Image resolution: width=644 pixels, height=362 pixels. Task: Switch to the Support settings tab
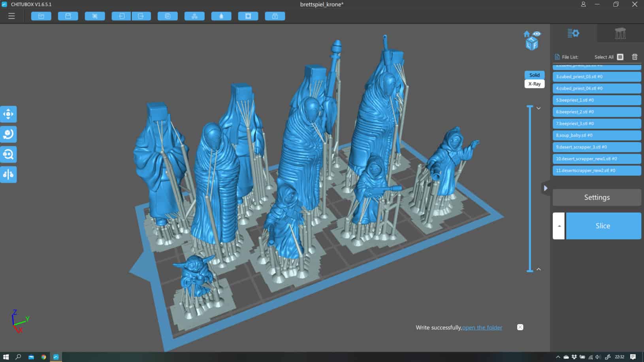[x=620, y=33]
